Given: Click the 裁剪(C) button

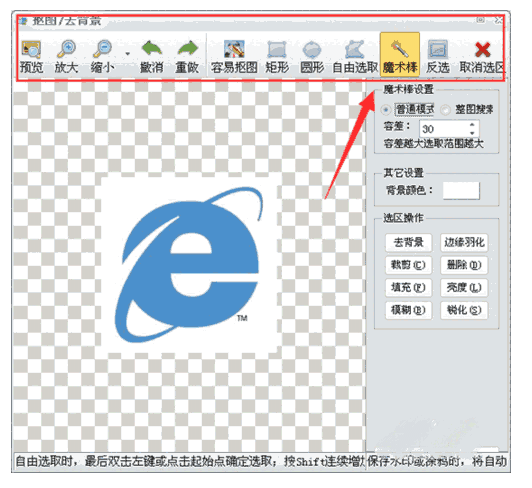Looking at the screenshot, I should 408,265.
